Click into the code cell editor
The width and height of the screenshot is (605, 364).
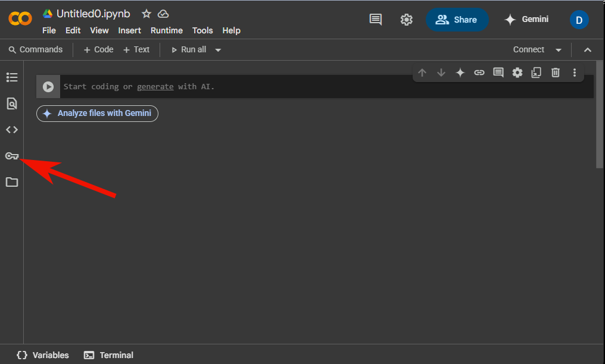[326, 87]
